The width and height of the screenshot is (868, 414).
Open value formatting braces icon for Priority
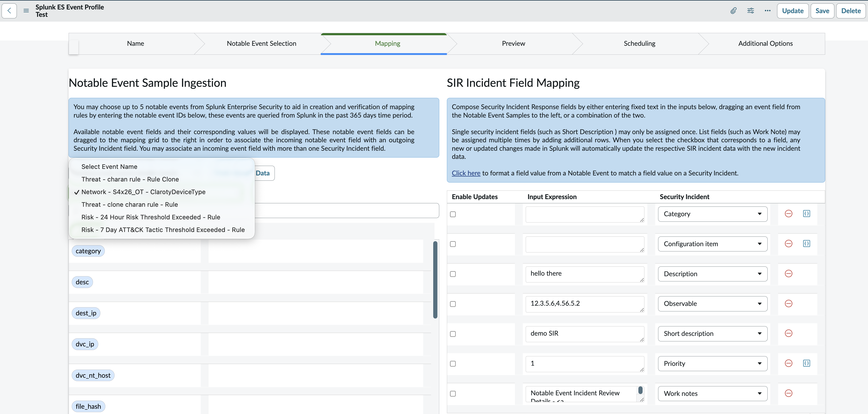point(806,363)
